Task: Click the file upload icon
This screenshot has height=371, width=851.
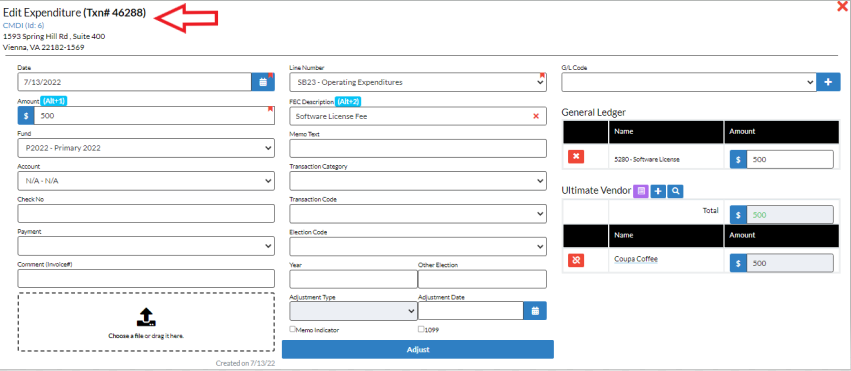Action: [x=146, y=317]
